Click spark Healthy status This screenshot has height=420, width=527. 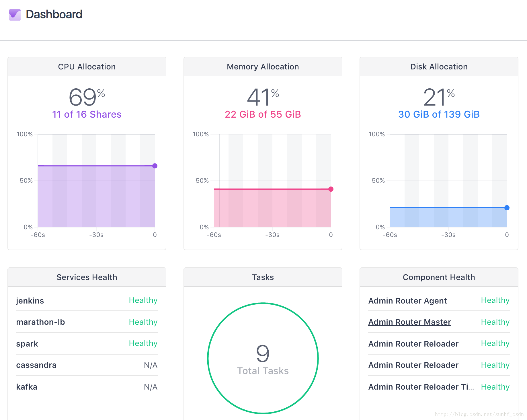143,343
